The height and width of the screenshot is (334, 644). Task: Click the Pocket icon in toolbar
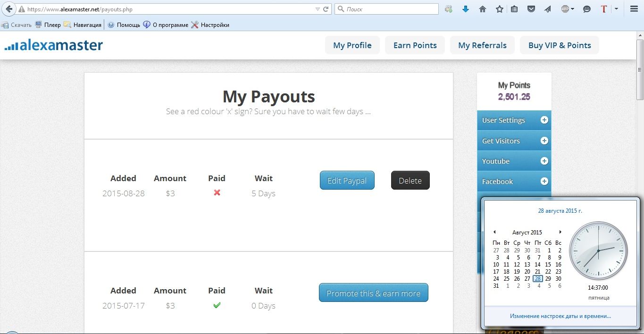(x=531, y=9)
